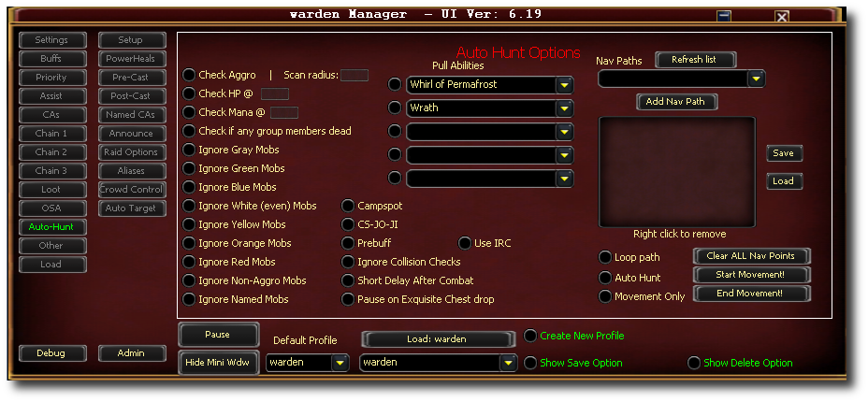Enable the Check Aggro option
This screenshot has width=868, height=402.
click(189, 75)
